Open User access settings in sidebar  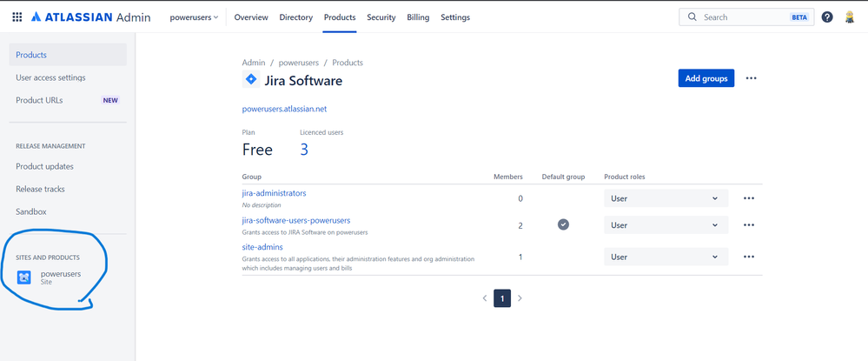coord(50,77)
